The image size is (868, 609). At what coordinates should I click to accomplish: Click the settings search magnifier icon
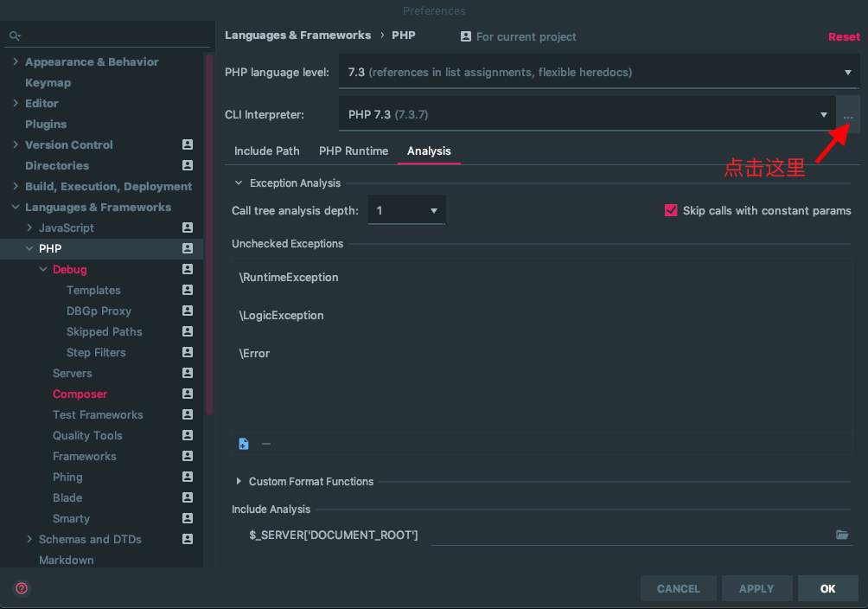[15, 36]
